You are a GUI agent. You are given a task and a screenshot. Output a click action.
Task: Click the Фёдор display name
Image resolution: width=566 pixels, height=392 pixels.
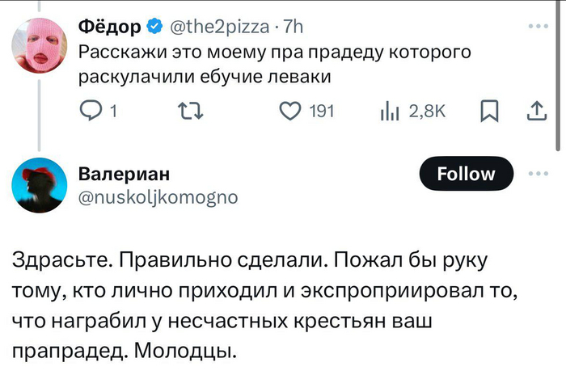(x=109, y=27)
